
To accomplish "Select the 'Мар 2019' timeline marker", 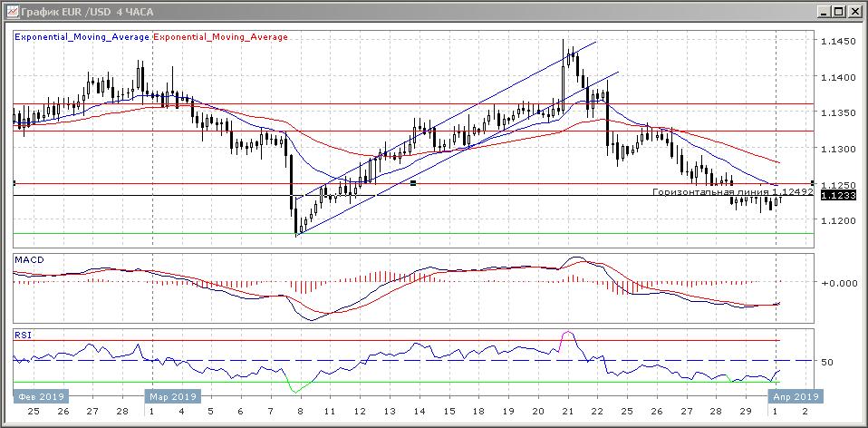I will (172, 396).
